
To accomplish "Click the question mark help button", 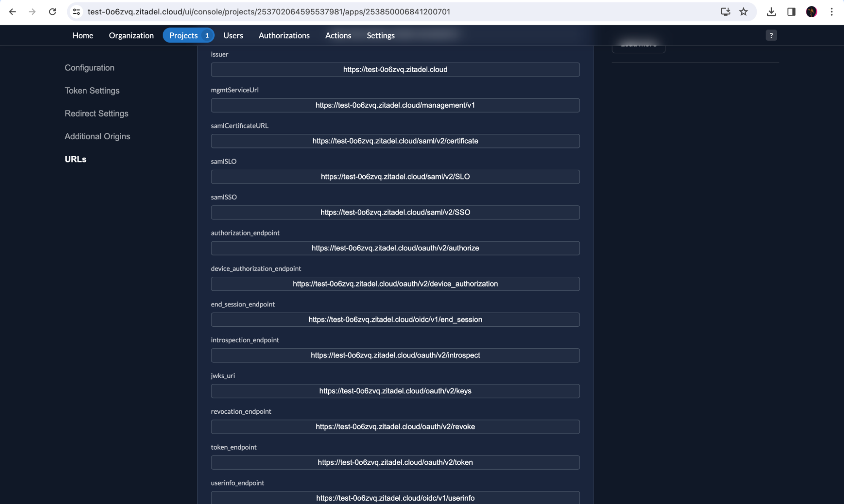I will (771, 35).
